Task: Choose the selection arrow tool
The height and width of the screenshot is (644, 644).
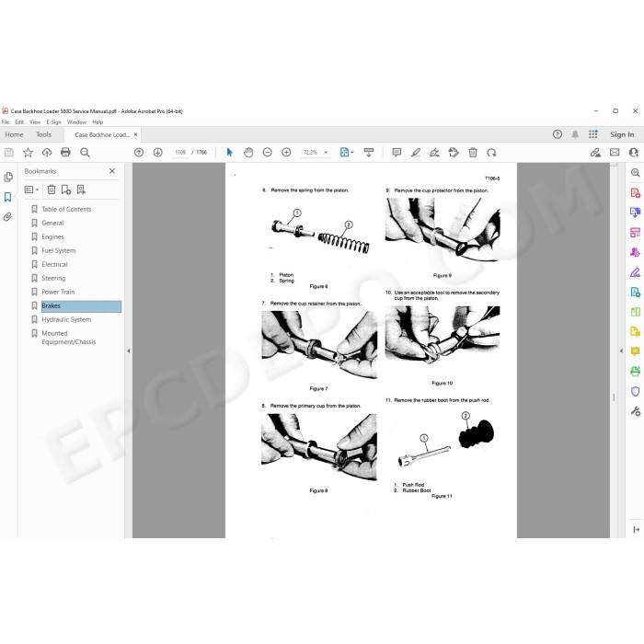Action: tap(230, 153)
